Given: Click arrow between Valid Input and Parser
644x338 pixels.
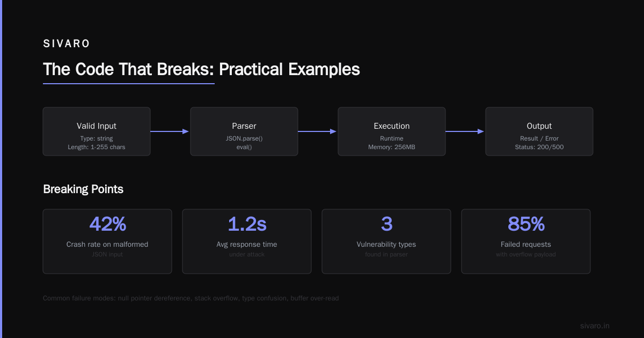Looking at the screenshot, I should click(x=170, y=131).
